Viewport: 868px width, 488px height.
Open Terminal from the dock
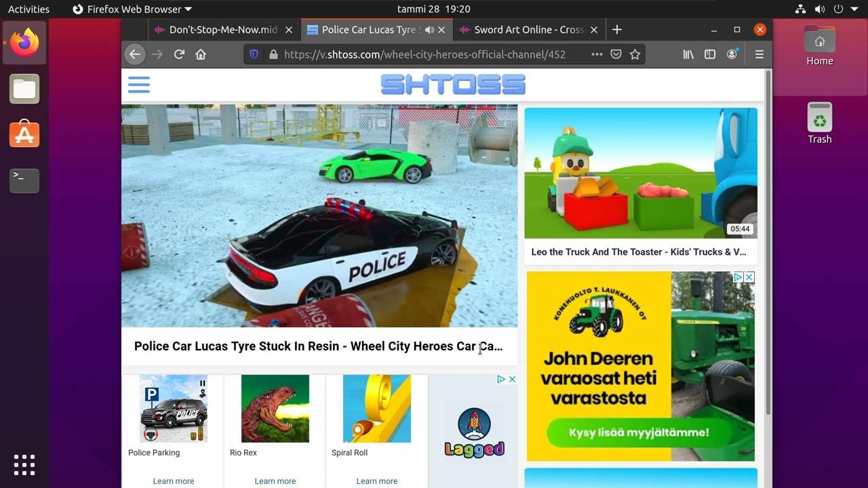pyautogui.click(x=24, y=180)
